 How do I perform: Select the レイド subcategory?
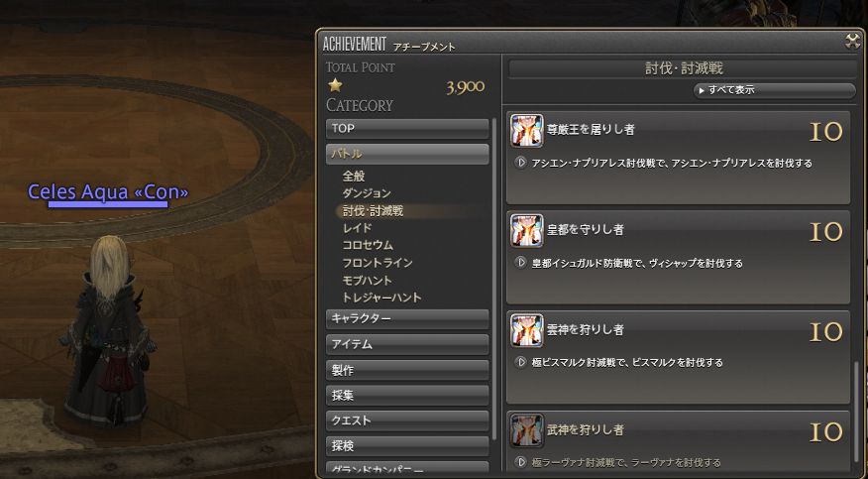(x=357, y=227)
